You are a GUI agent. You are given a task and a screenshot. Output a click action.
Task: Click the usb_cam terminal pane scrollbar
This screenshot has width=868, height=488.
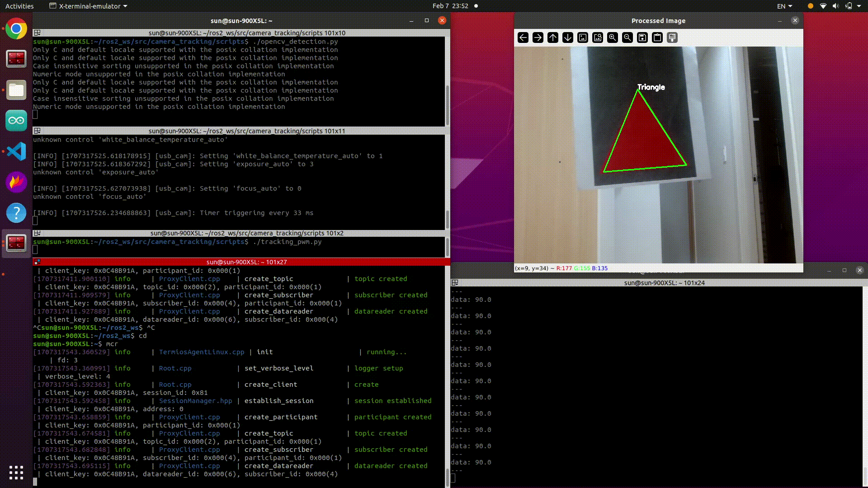pos(448,220)
